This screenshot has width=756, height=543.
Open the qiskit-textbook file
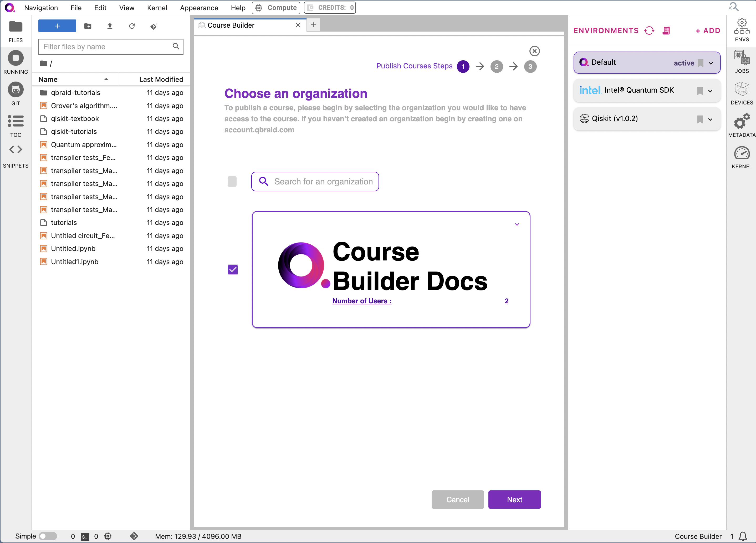[111, 119]
